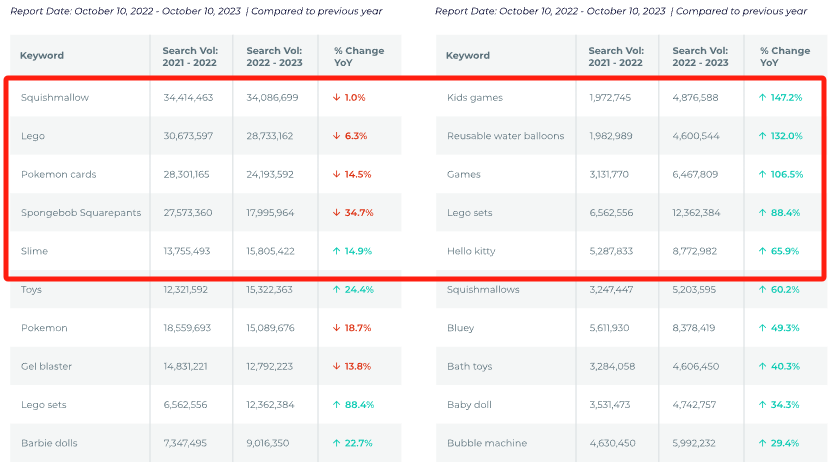Select the 'Baby doll' keyword cell
This screenshot has width=828, height=474.
(469, 405)
